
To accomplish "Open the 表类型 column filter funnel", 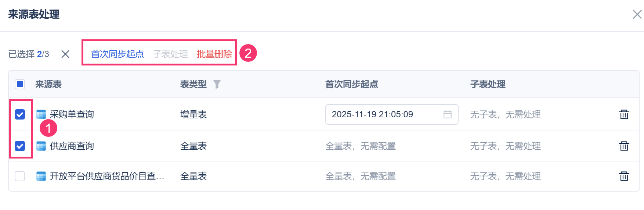I will tap(217, 85).
